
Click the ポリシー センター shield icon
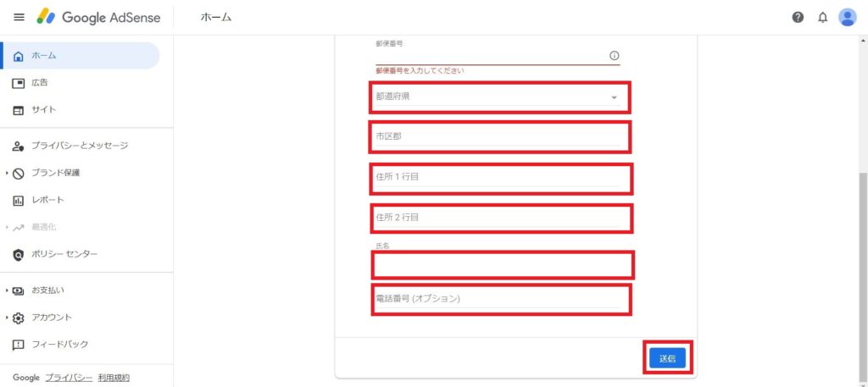point(19,254)
